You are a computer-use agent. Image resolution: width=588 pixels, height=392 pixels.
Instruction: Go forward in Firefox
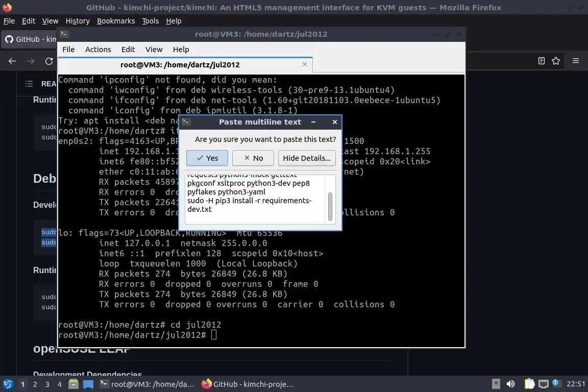[31, 61]
